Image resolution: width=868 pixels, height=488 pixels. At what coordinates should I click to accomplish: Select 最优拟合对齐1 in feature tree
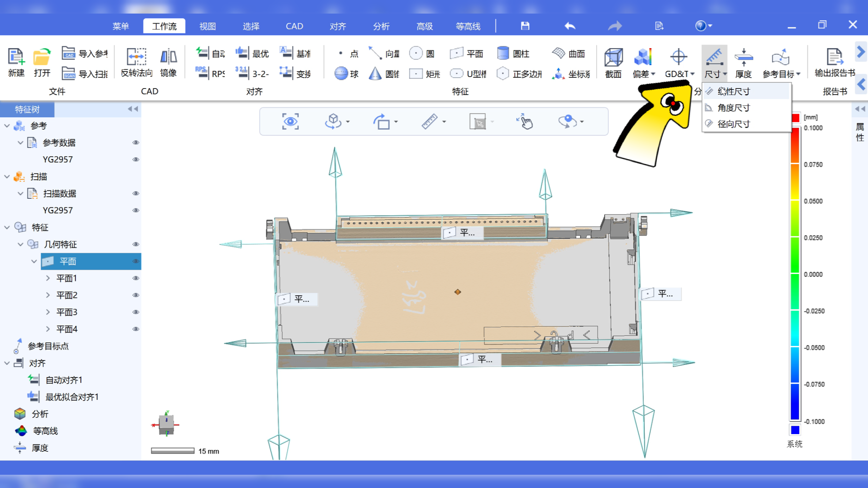tap(72, 396)
